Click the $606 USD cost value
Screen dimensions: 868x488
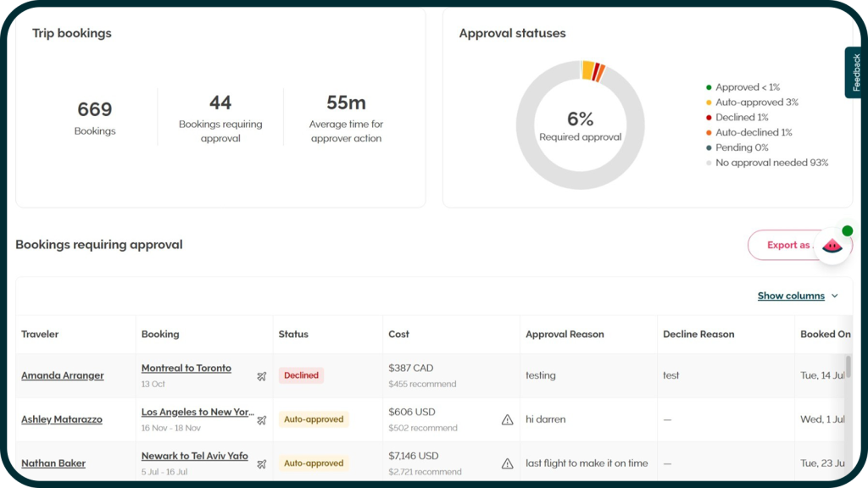[412, 412]
